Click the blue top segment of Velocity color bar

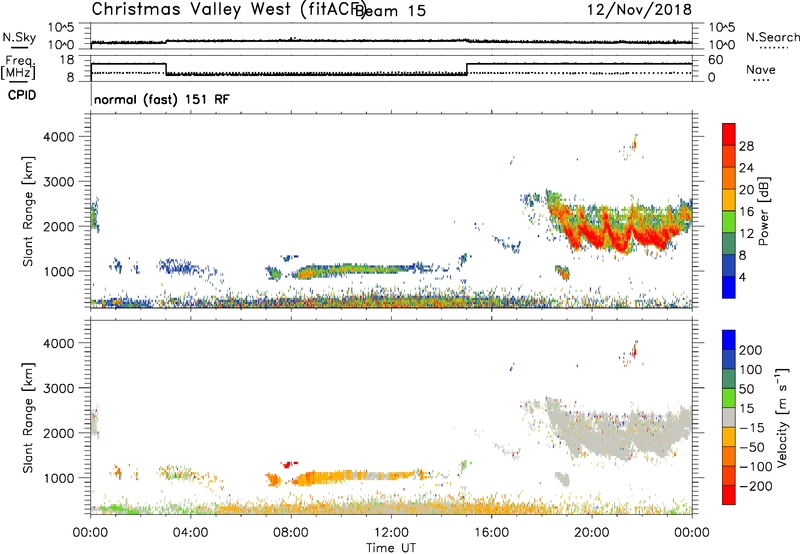coord(729,340)
